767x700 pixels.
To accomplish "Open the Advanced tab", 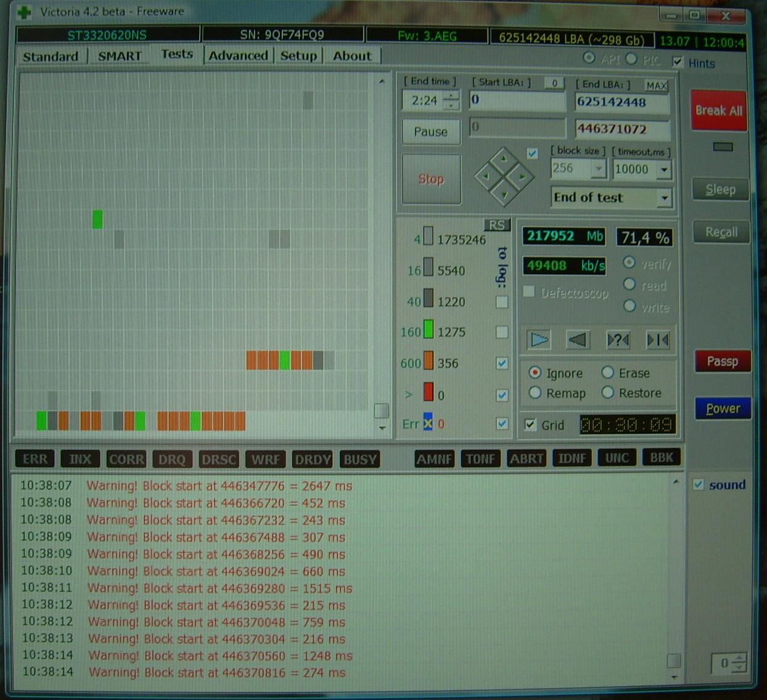I will click(x=238, y=55).
